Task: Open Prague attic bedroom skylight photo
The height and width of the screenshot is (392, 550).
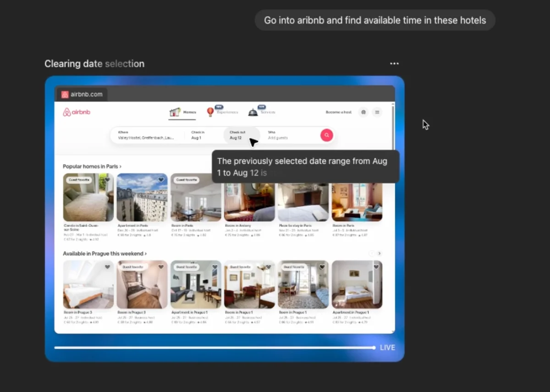Action: (88, 285)
